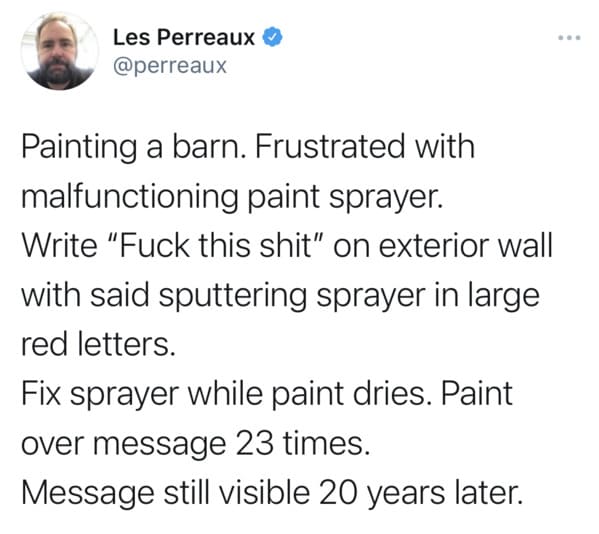Click the blue verified checkmark badge
The width and height of the screenshot is (599, 534).
[272, 37]
